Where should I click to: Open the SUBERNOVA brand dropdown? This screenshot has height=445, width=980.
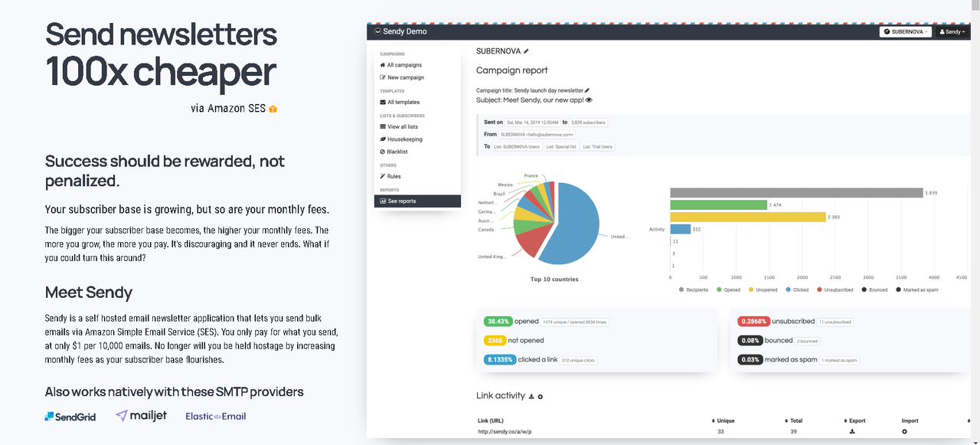tap(906, 32)
